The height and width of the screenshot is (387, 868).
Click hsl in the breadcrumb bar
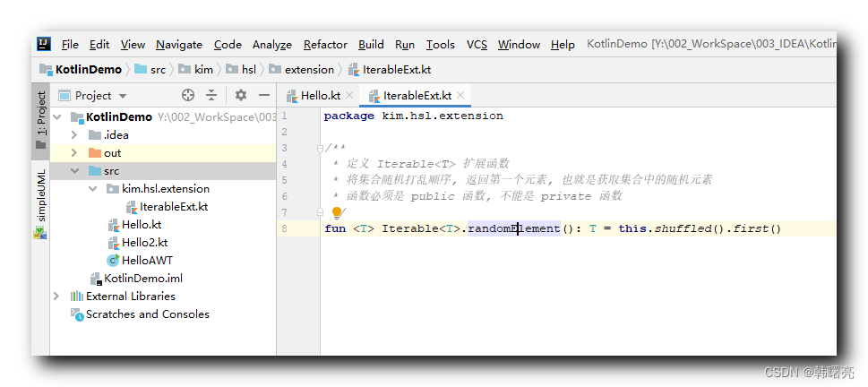(241, 70)
